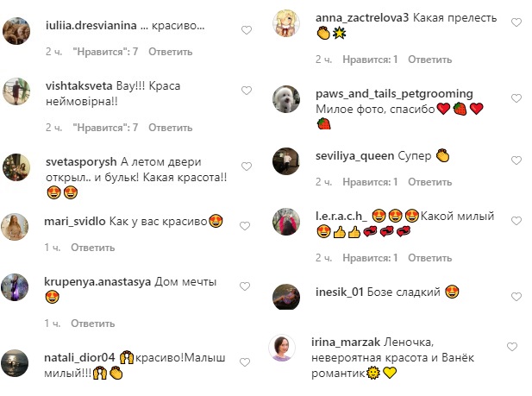The image size is (532, 396).
Task: Open krupenya.anastasya username link
Action: coord(97,282)
